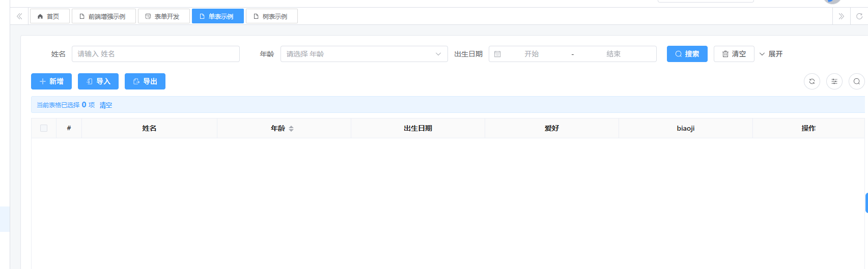Open the 表单开发 tab
The image size is (868, 269).
pos(163,16)
